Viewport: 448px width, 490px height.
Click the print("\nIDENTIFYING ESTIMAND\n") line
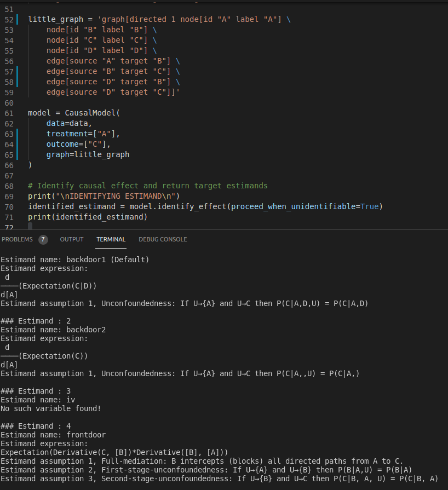pyautogui.click(x=104, y=196)
